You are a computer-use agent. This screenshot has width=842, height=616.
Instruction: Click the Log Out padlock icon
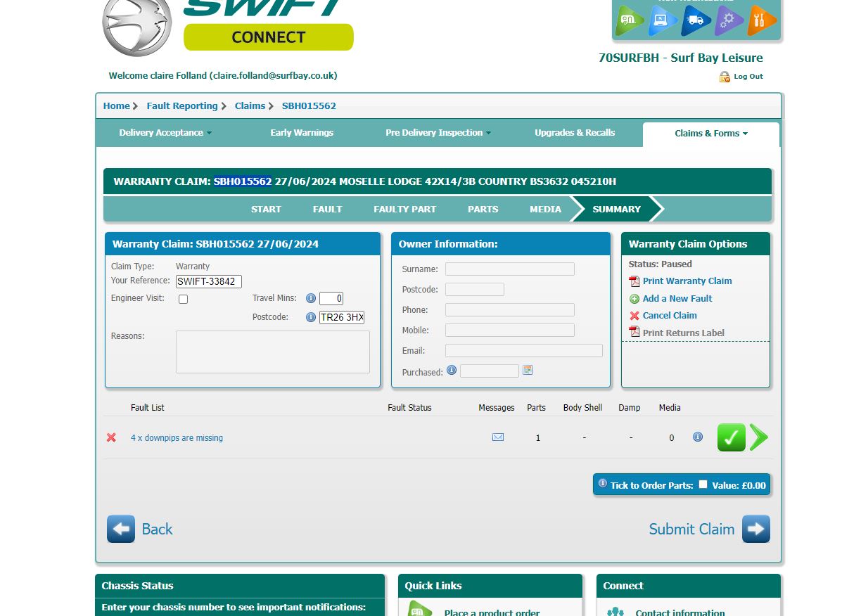coord(725,77)
